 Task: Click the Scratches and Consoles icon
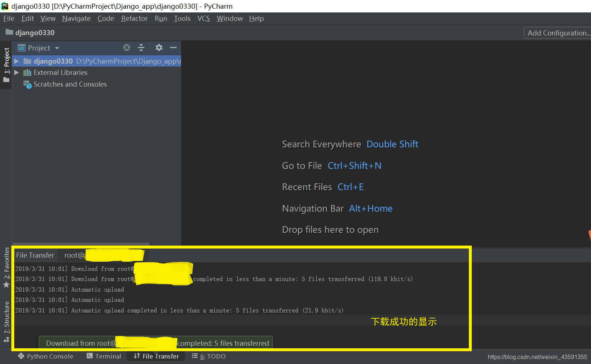pos(27,84)
